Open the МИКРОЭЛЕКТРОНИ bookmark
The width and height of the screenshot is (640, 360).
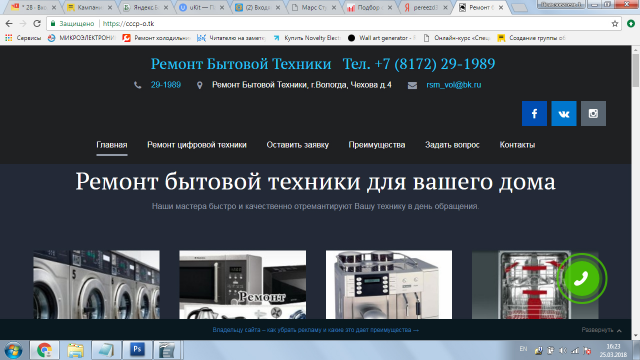point(82,38)
